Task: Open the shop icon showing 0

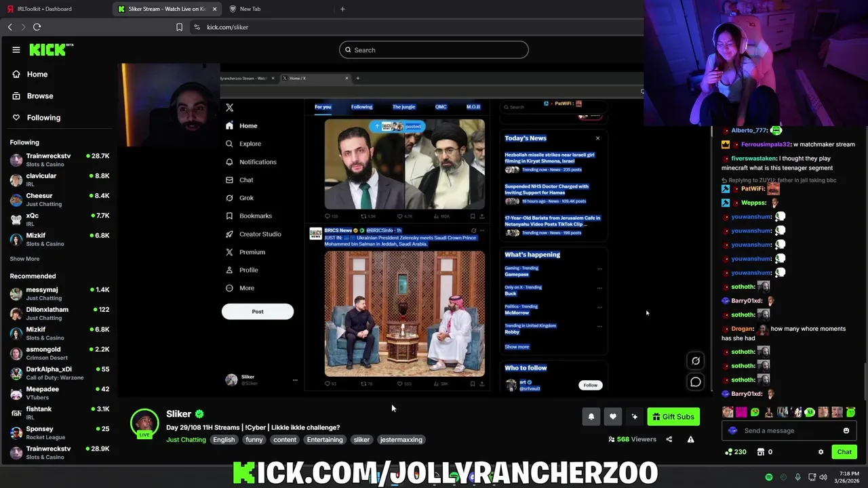Action: 765,452
